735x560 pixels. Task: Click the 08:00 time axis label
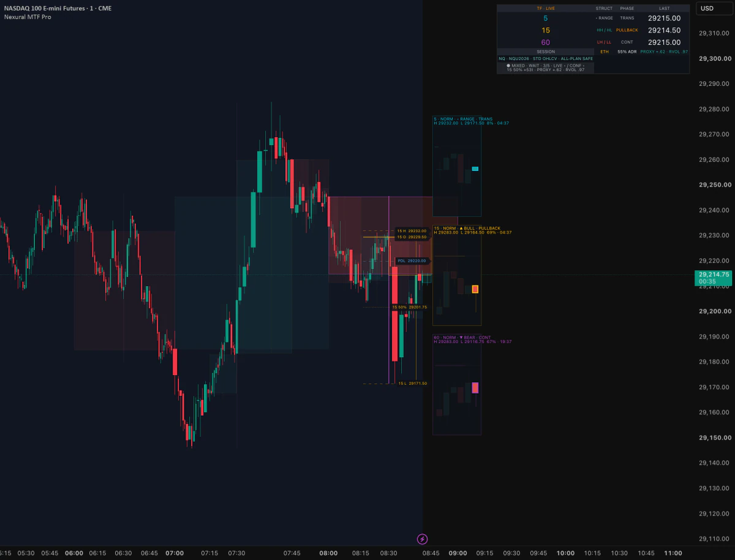click(x=328, y=553)
